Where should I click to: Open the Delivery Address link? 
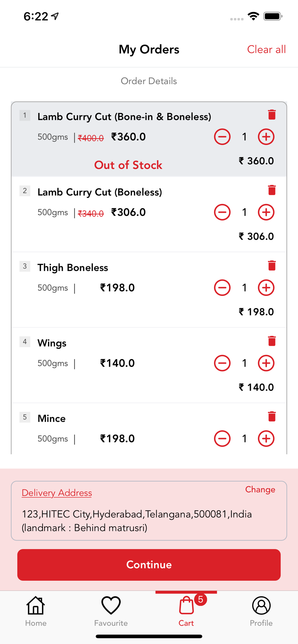[x=57, y=493]
